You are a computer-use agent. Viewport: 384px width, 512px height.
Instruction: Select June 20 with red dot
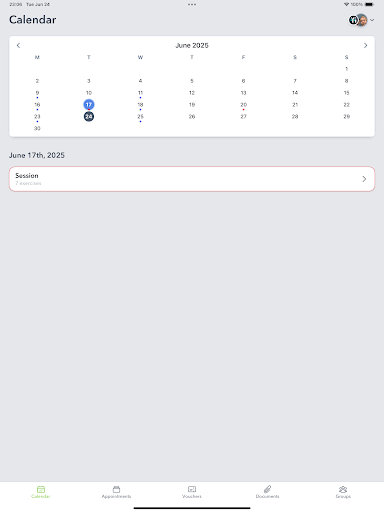[x=244, y=105]
